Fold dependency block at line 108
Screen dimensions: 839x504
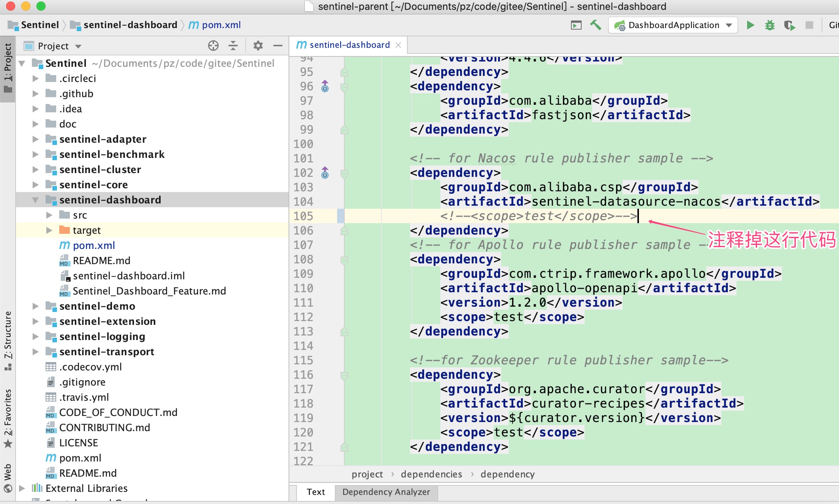pos(344,260)
